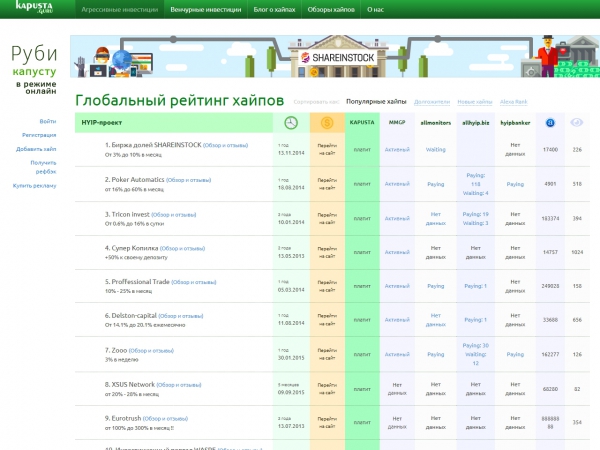
Task: Sort by Популярные хайпы
Action: [376, 102]
